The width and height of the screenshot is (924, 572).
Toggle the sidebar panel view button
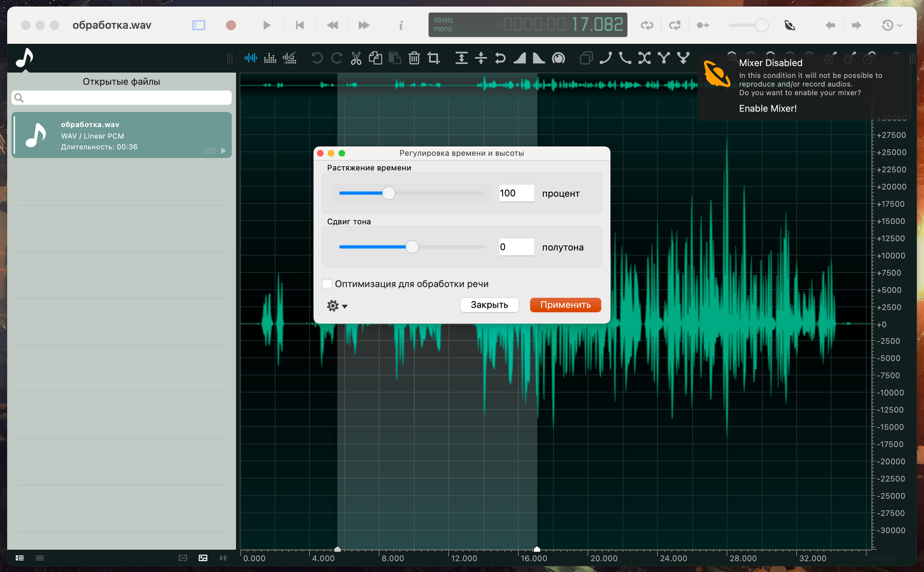click(199, 25)
